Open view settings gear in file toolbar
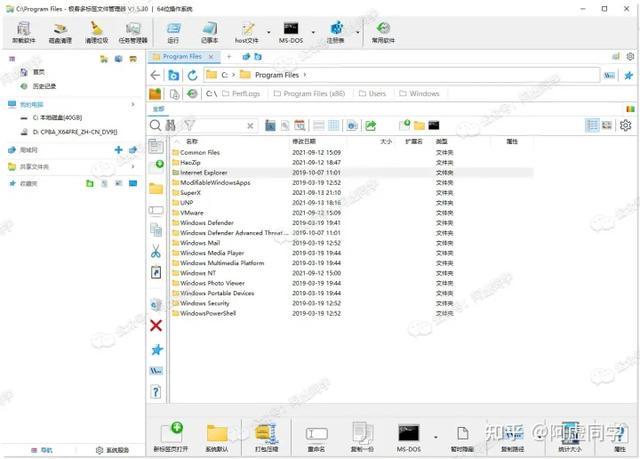Screen dimensions: 640x459 click(x=625, y=125)
